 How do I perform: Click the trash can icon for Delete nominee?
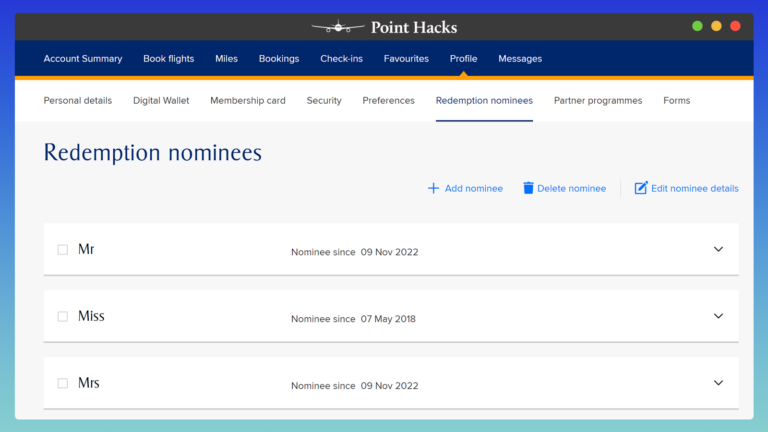click(528, 188)
